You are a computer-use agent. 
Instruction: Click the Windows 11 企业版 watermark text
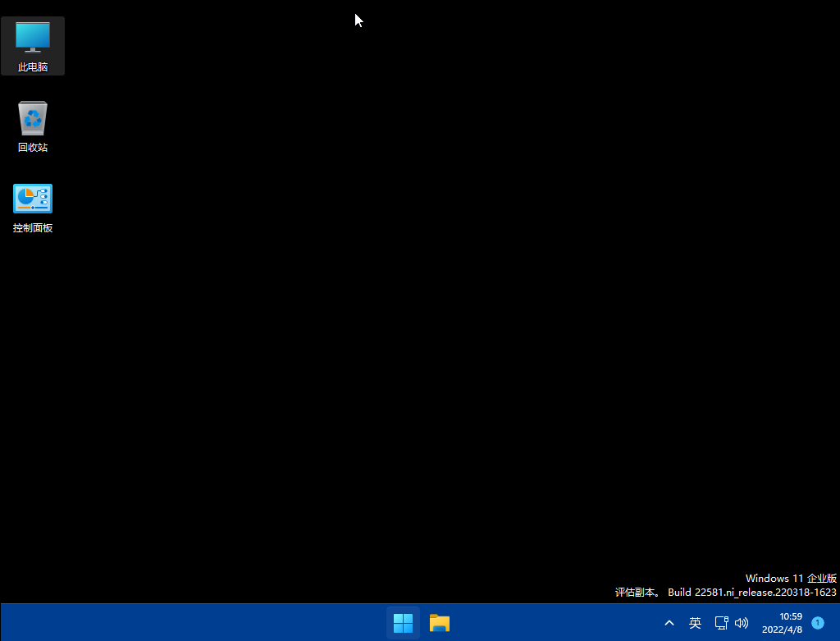790,579
